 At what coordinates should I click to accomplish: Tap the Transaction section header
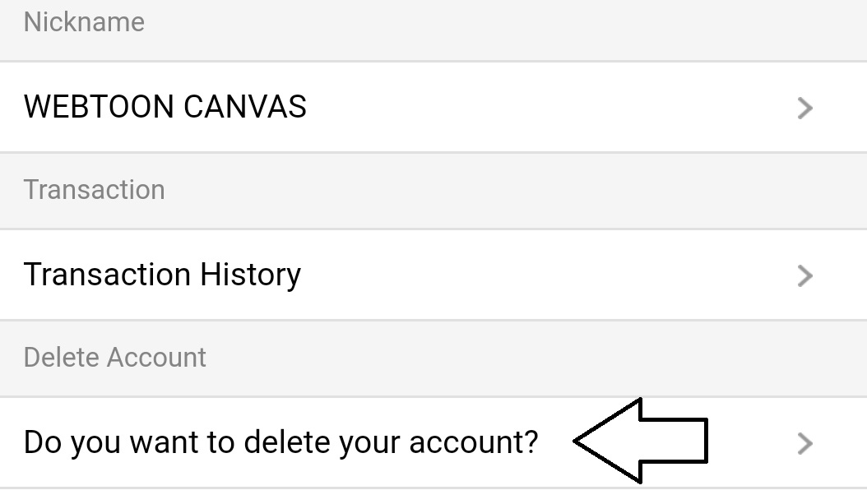point(95,190)
